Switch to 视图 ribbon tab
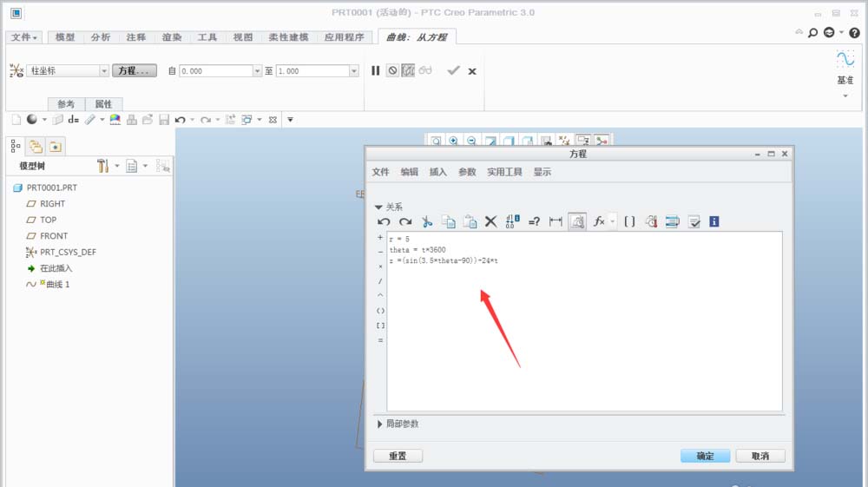This screenshot has height=487, width=868. click(x=242, y=37)
